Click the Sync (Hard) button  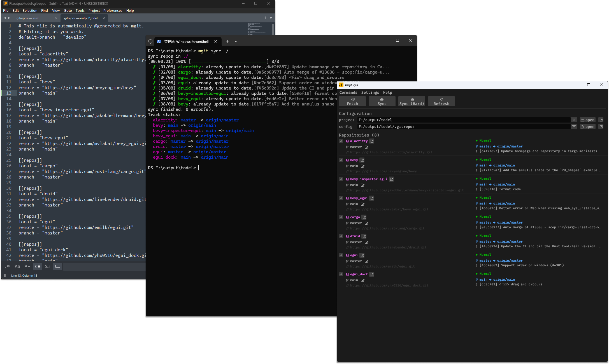pyautogui.click(x=412, y=101)
